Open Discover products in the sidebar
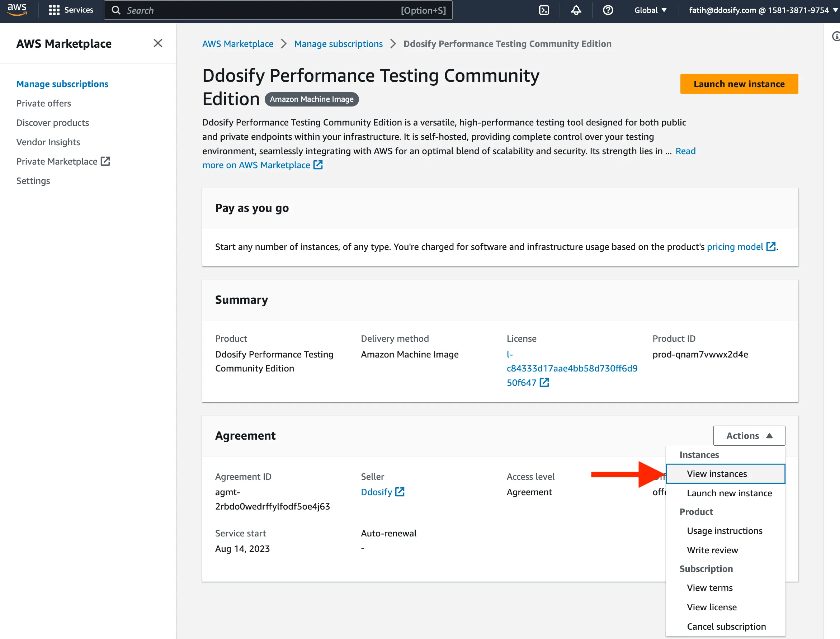Image resolution: width=840 pixels, height=639 pixels. pyautogui.click(x=52, y=123)
